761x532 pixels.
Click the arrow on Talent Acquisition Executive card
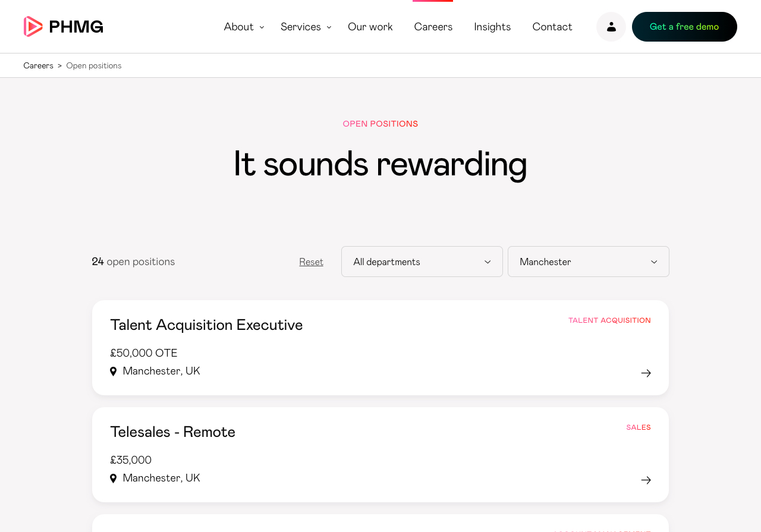coord(646,373)
